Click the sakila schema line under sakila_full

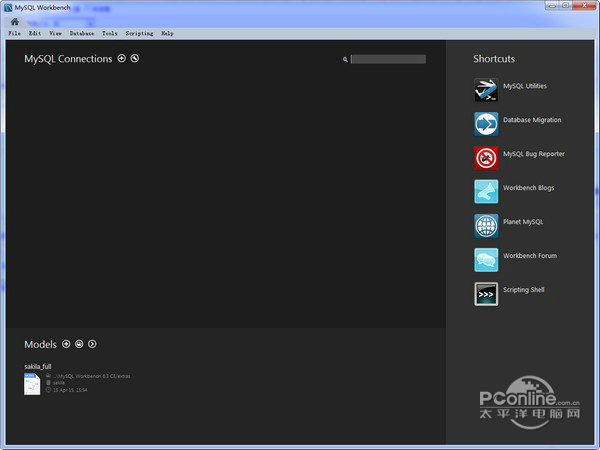coord(59,383)
